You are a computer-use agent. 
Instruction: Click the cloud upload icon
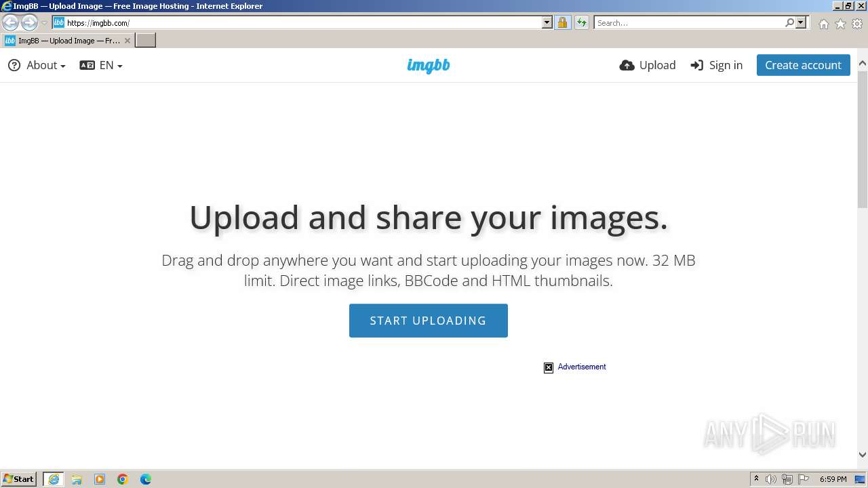627,65
